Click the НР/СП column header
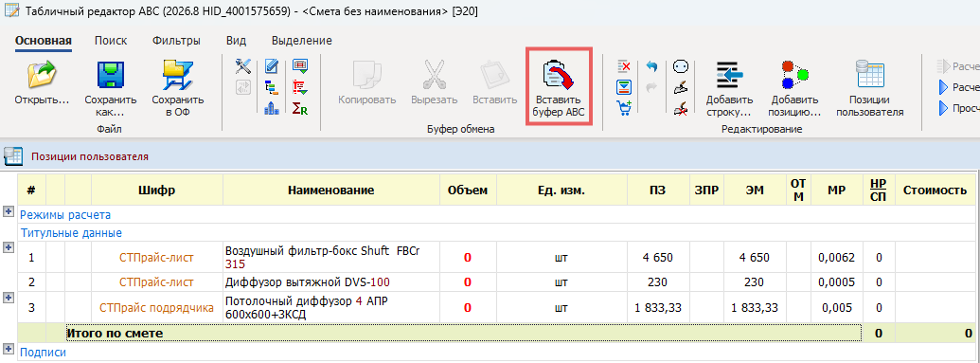 pos(878,190)
